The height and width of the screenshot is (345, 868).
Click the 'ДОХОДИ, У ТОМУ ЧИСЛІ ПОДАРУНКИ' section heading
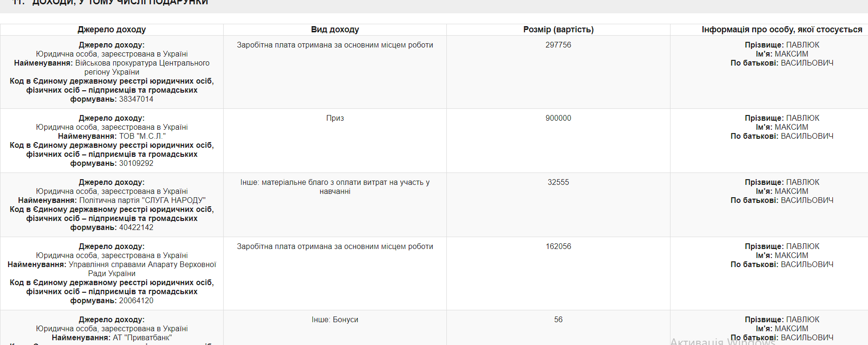coord(120,2)
